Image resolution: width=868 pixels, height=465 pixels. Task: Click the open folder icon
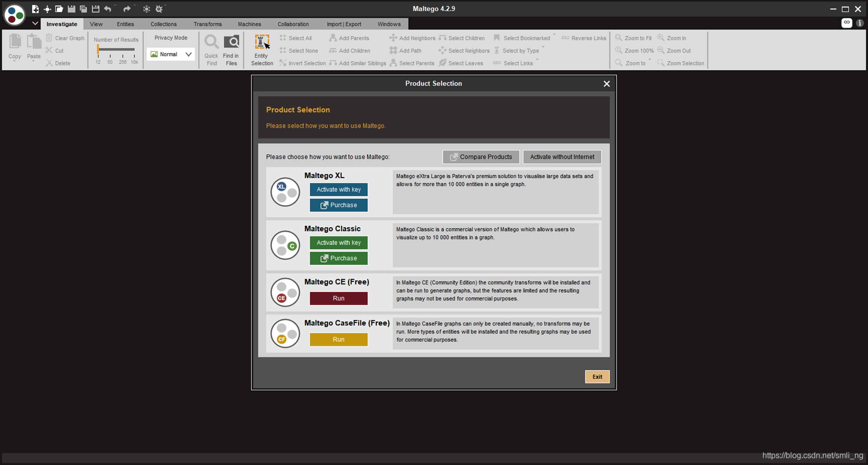point(59,9)
